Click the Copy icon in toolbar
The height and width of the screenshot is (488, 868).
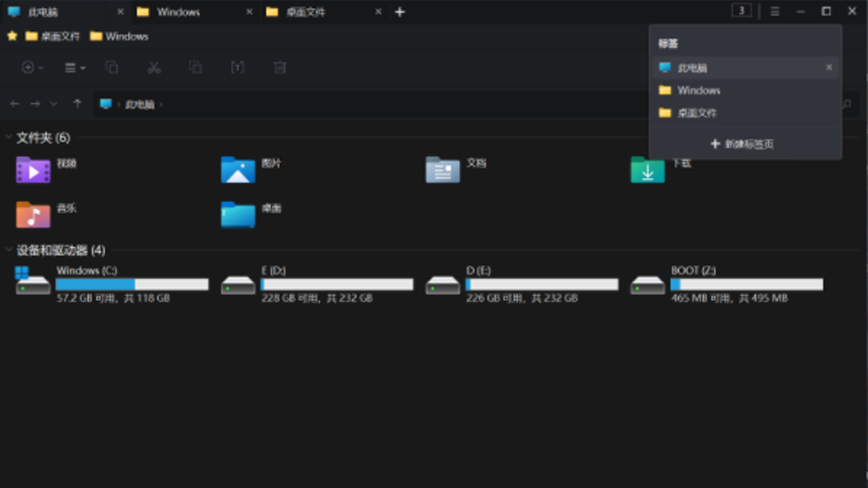112,67
